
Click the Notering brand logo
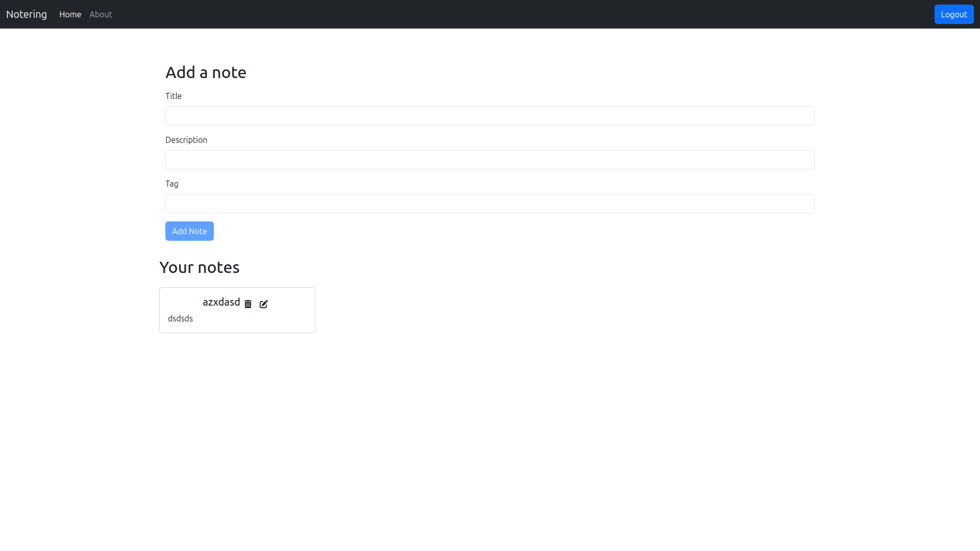click(x=27, y=14)
